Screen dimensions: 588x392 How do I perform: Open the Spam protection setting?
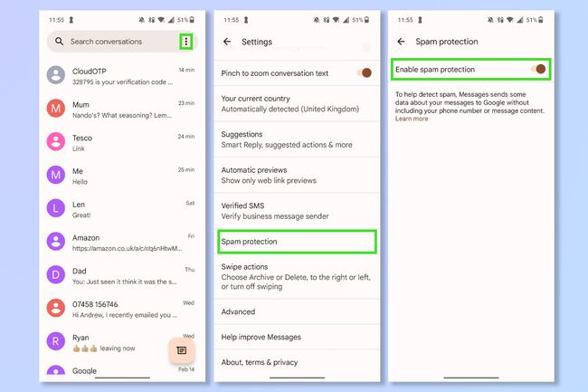click(x=297, y=242)
